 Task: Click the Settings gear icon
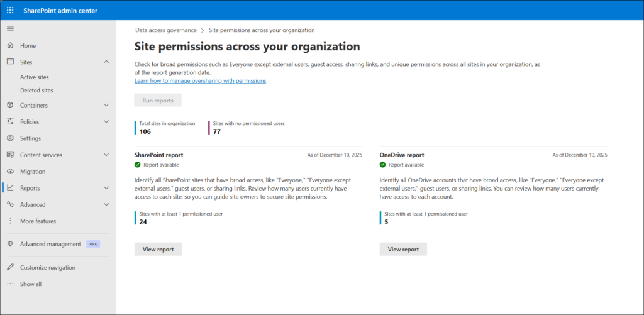pos(10,138)
